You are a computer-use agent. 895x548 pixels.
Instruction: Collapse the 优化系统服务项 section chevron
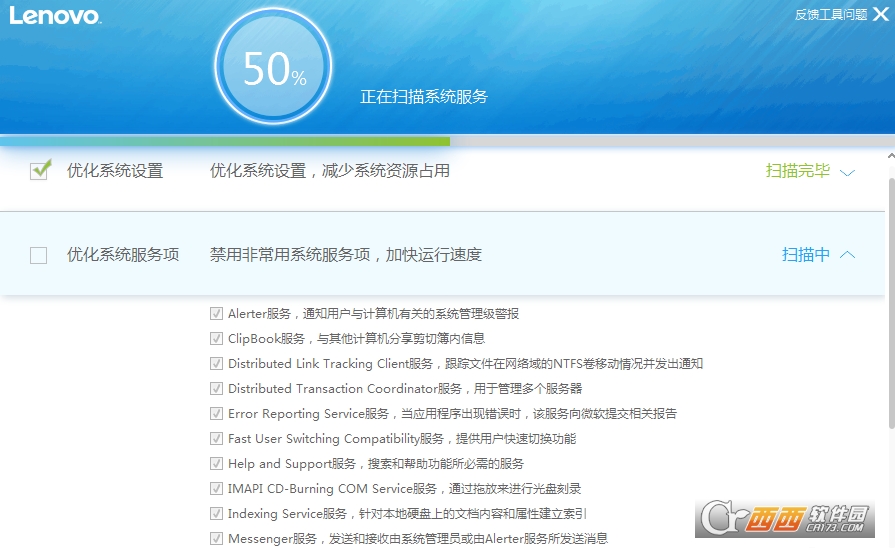point(848,255)
